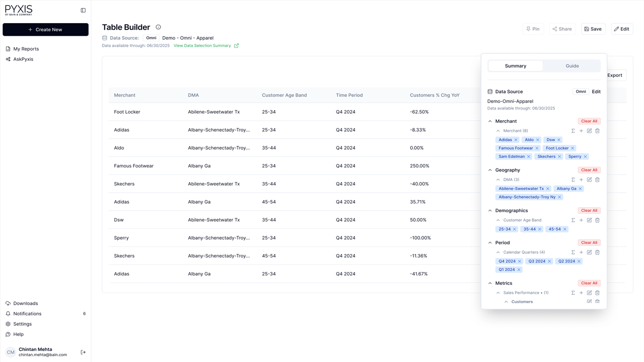
Task: Remove the Albany Ga DMA chip
Action: pos(580,189)
